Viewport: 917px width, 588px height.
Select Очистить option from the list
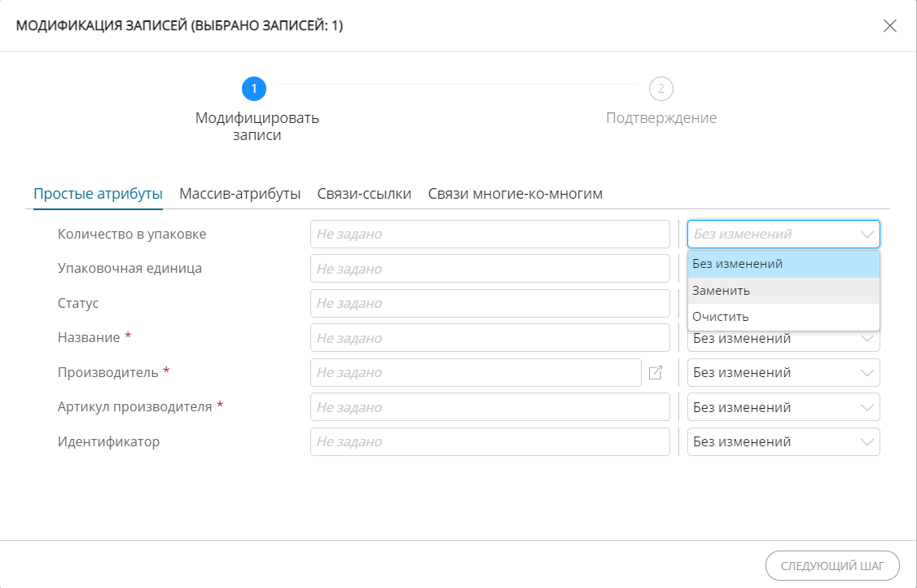tap(783, 317)
